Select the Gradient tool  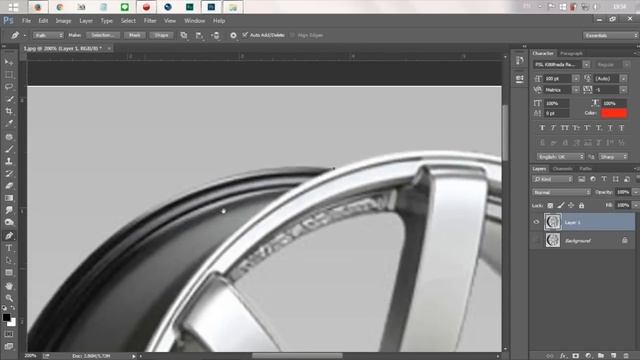pyautogui.click(x=9, y=198)
